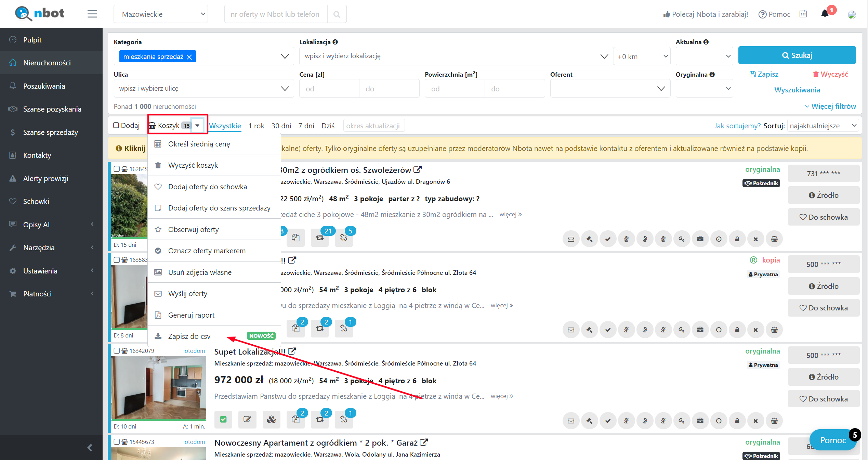The height and width of the screenshot is (460, 868).
Task: Check the checkbox for offer 16342079
Action: (x=117, y=351)
